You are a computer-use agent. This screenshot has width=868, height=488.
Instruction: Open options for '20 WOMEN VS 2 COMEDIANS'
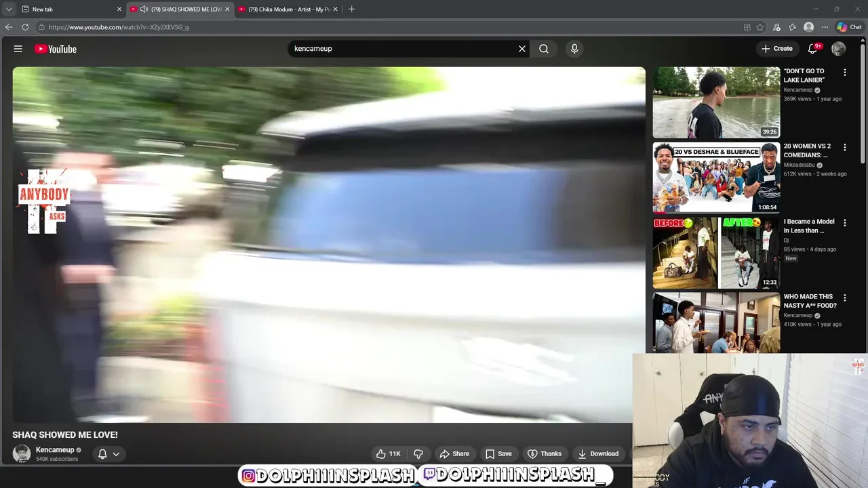(844, 148)
